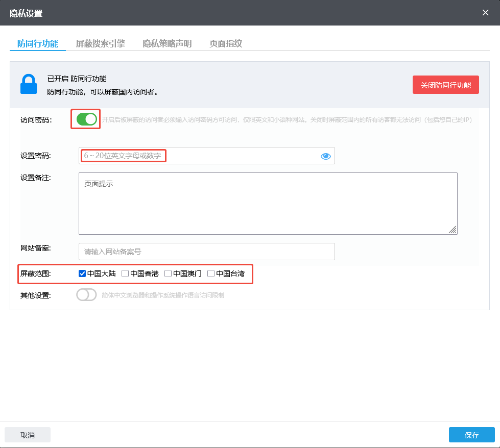Click the 设置密码 password input field
Image resolution: width=500 pixels, height=448 pixels.
204,156
